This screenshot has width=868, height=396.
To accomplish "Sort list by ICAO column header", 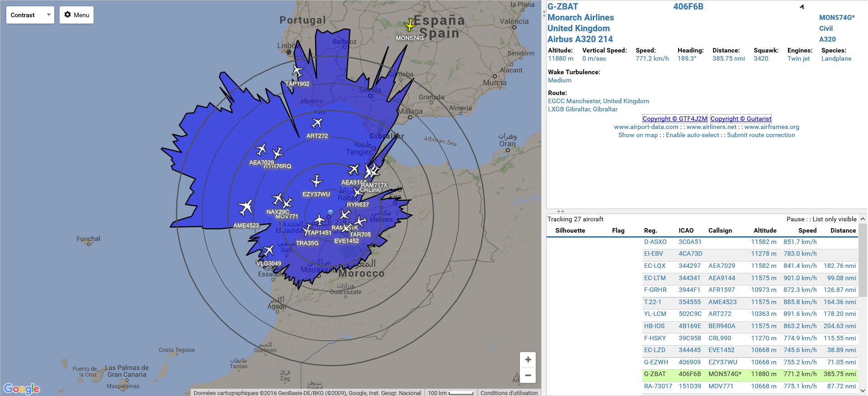I will (686, 230).
